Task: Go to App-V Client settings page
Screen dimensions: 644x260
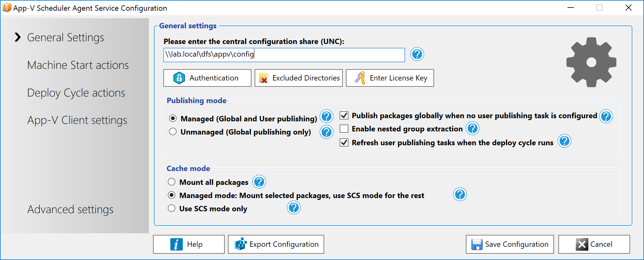Action: point(77,120)
